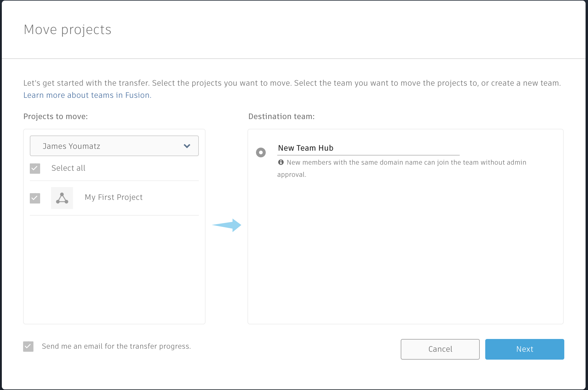588x390 pixels.
Task: Click the dropdown chevron arrow icon
Action: tap(187, 146)
